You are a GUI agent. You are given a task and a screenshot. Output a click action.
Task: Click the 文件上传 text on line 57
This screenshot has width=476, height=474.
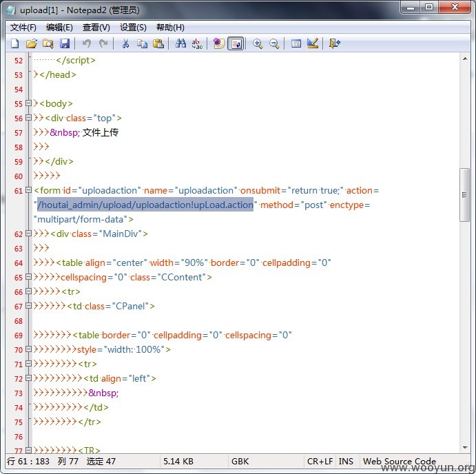pyautogui.click(x=101, y=132)
